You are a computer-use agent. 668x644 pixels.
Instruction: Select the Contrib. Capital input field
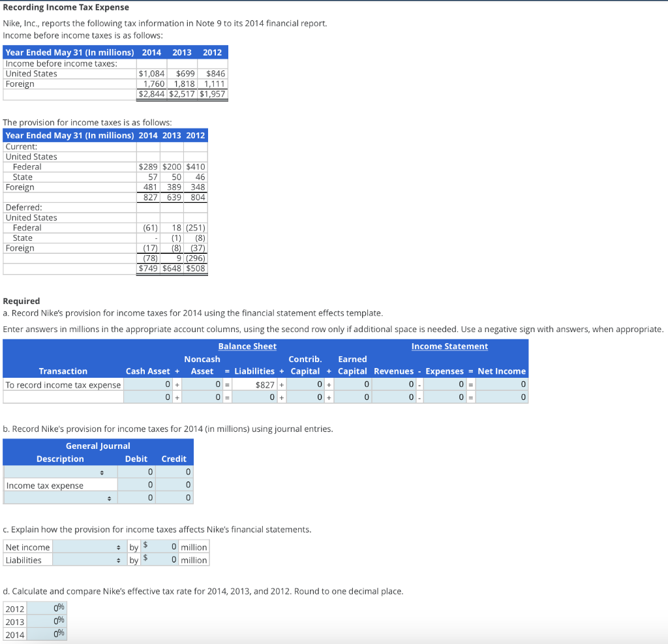(304, 384)
